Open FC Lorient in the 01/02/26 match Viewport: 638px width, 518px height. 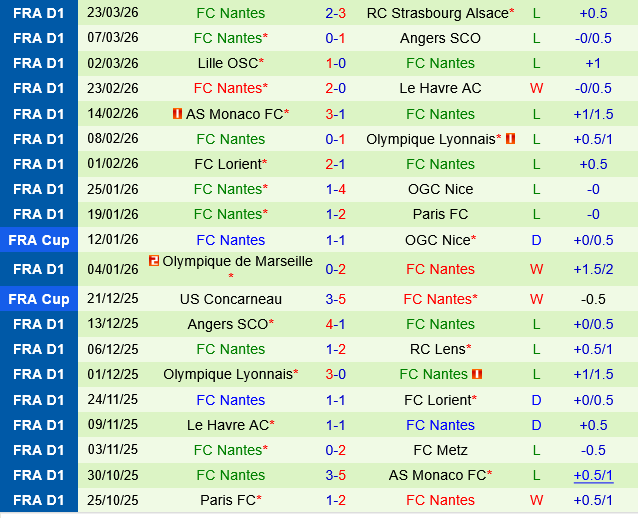pyautogui.click(x=228, y=164)
